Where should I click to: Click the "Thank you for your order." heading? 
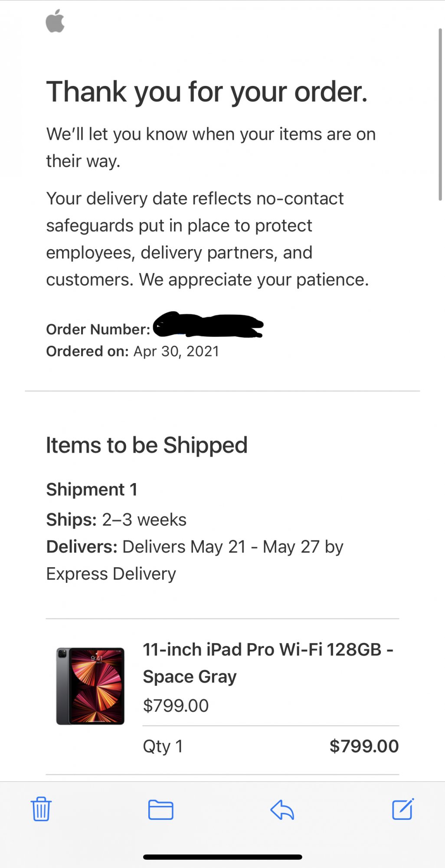[x=207, y=92]
